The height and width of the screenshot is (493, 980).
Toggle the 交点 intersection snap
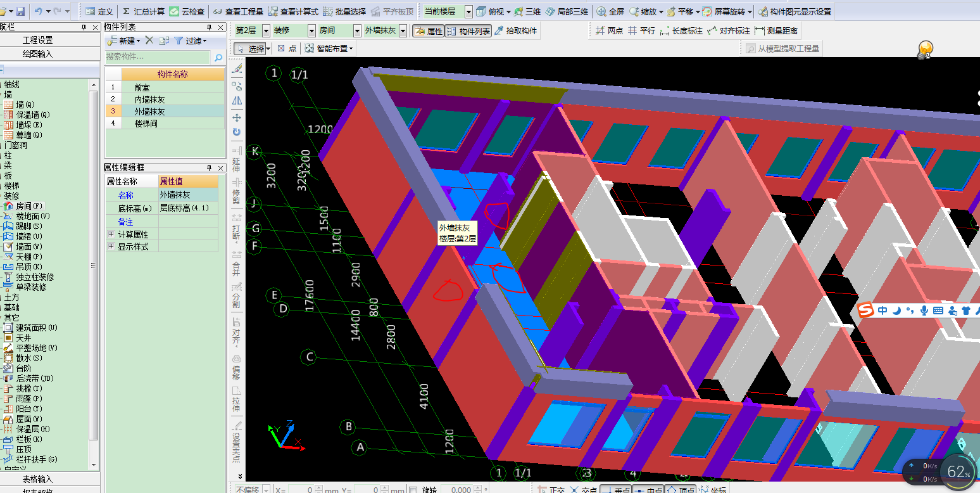click(x=582, y=490)
